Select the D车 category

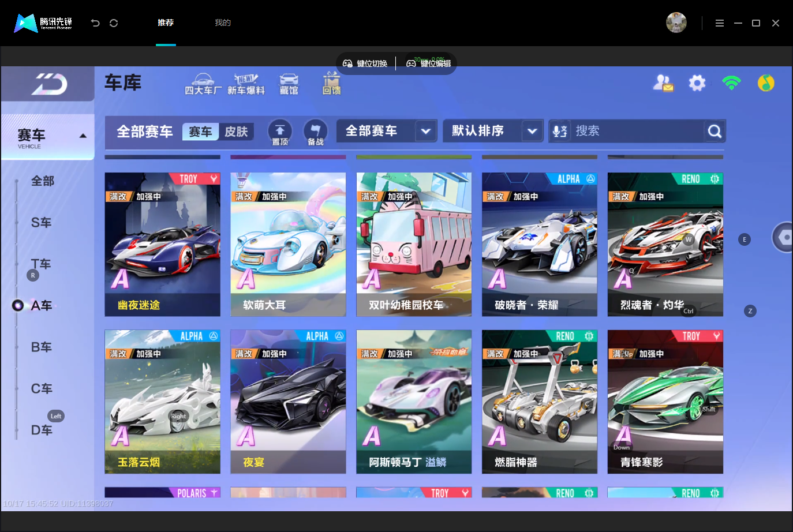coord(42,430)
